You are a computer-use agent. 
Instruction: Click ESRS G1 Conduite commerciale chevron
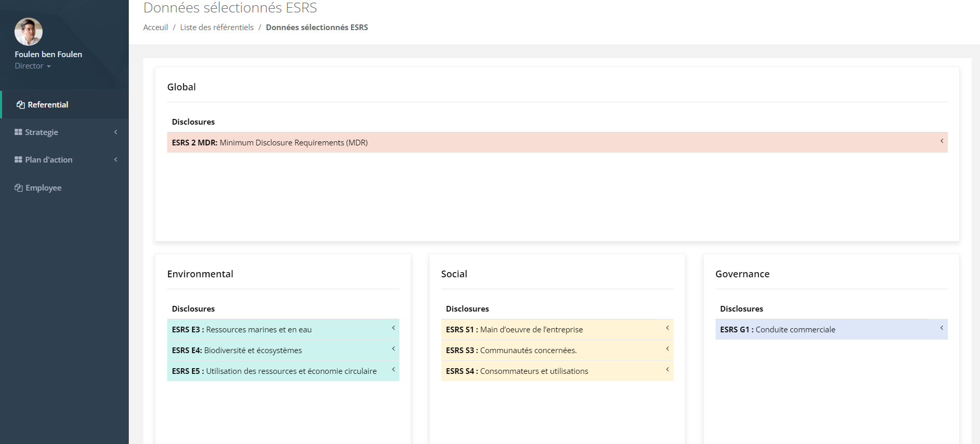942,328
